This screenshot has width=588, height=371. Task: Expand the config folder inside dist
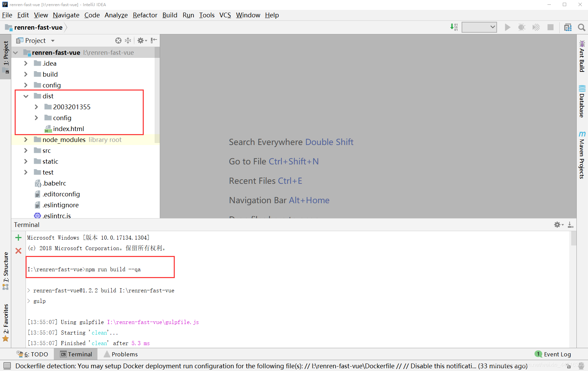(x=36, y=118)
